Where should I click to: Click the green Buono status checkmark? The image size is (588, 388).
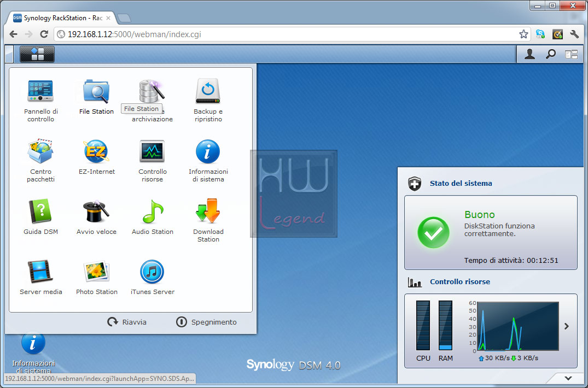tap(433, 233)
